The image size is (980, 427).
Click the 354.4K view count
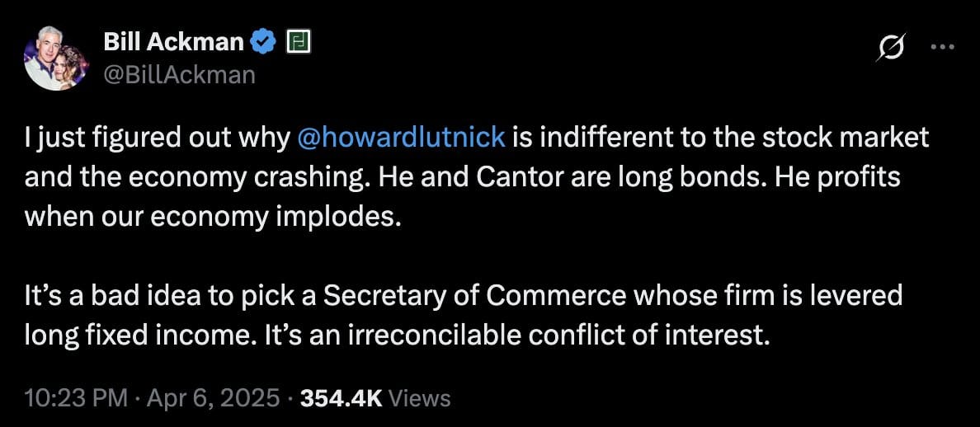[342, 397]
